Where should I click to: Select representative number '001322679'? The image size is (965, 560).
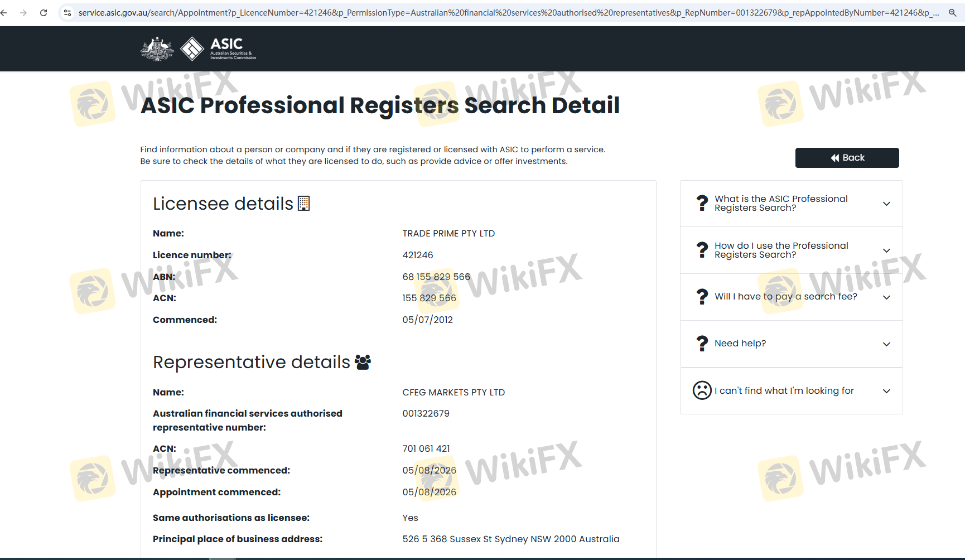[x=426, y=413]
